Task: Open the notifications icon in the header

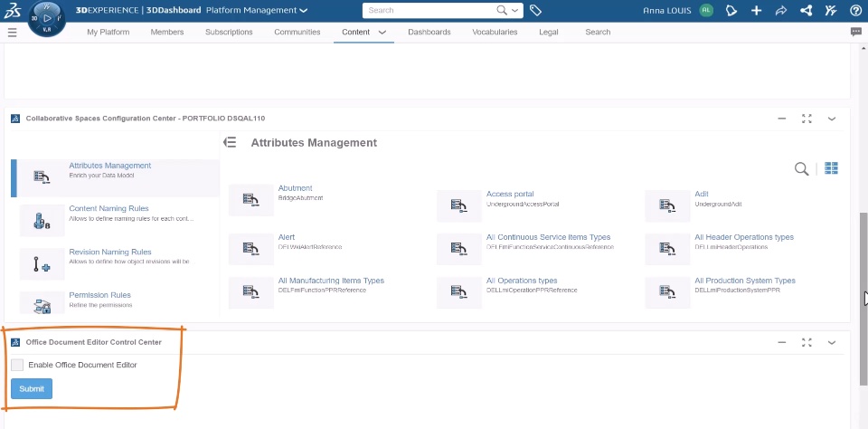Action: [731, 10]
